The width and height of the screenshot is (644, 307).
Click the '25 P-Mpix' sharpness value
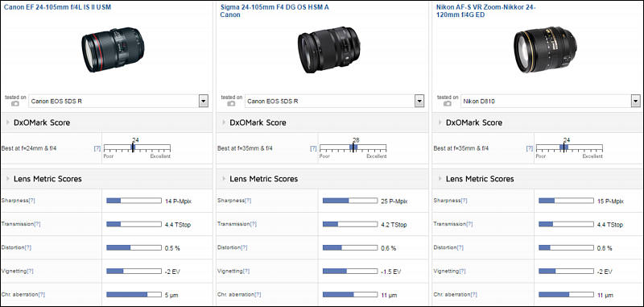tap(394, 201)
